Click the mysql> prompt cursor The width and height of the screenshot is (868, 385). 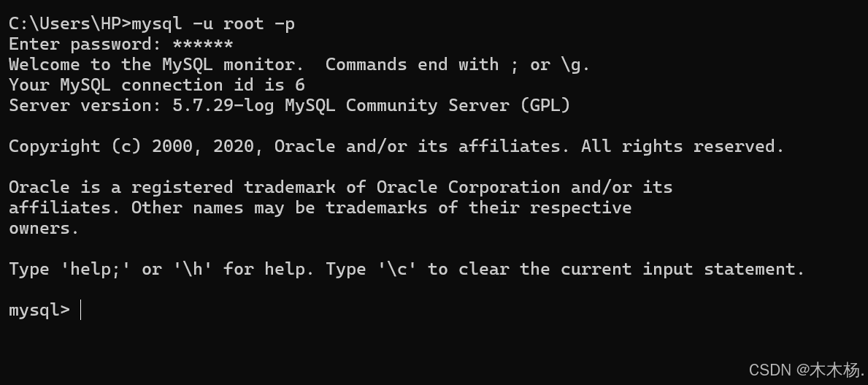click(x=81, y=310)
